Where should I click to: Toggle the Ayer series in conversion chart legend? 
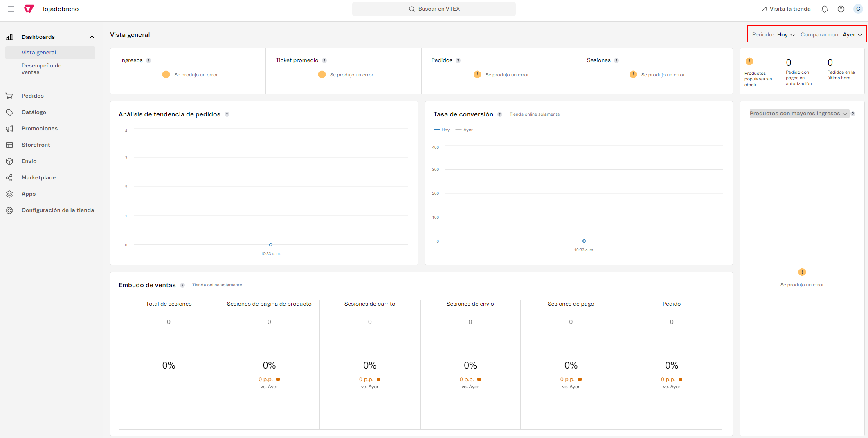point(464,130)
